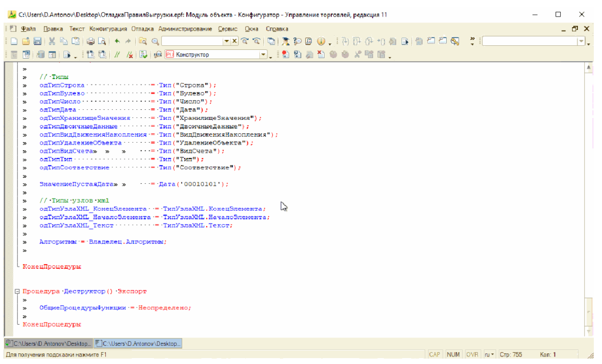Open the Конфигурация menu
Screen dimensions: 602x364
point(108,28)
